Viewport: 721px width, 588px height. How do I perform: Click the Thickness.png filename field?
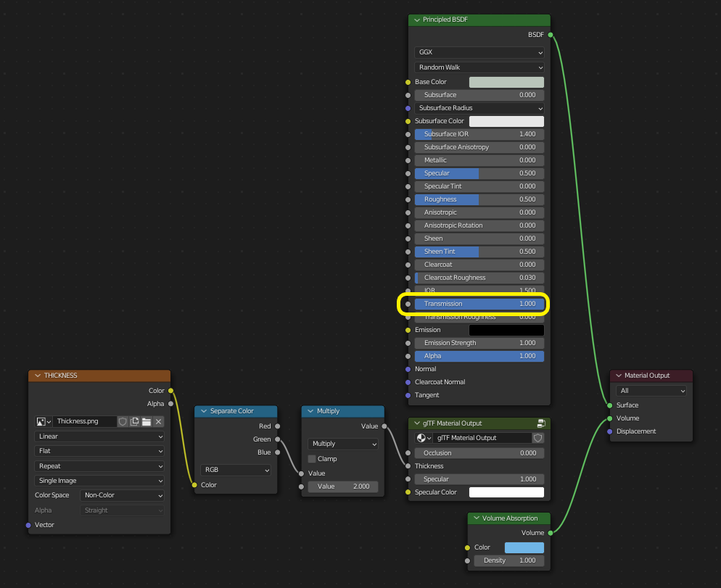coord(84,421)
